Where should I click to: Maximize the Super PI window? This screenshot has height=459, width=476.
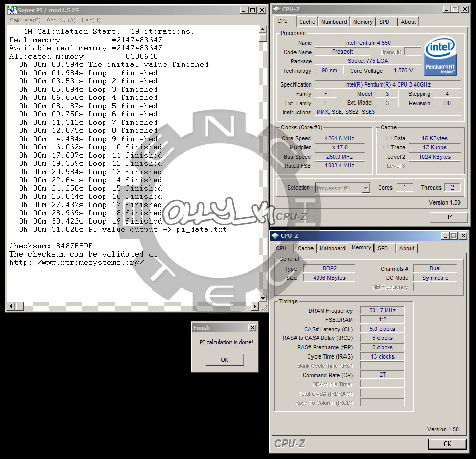pyautogui.click(x=253, y=10)
